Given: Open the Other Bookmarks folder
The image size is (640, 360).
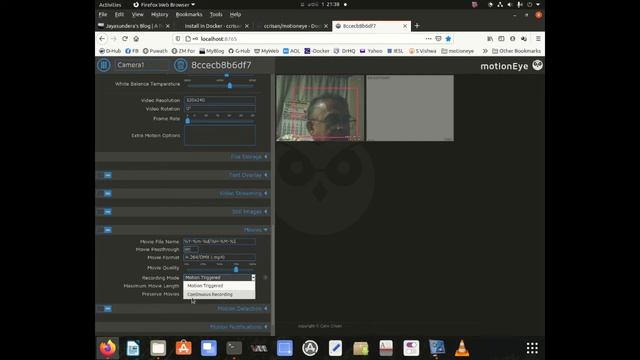Looking at the screenshot, I should coord(516,51).
